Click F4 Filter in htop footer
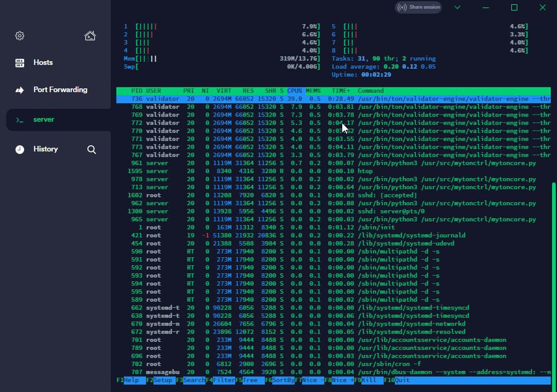Viewport: 557px width, 392px height. coord(220,380)
